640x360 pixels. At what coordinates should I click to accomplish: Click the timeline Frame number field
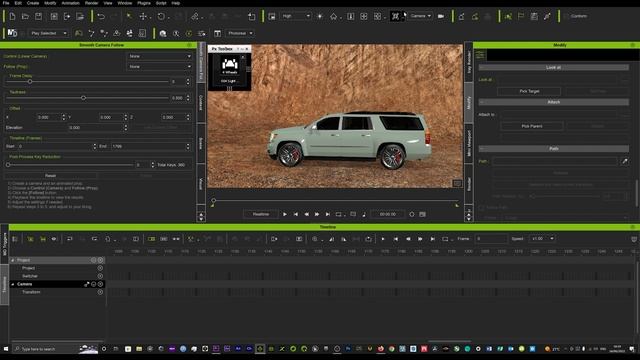(x=491, y=238)
